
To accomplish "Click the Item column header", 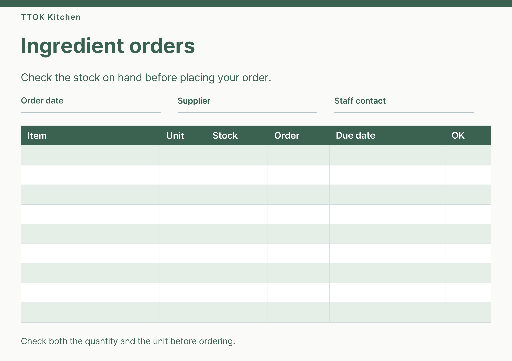I will [x=37, y=136].
